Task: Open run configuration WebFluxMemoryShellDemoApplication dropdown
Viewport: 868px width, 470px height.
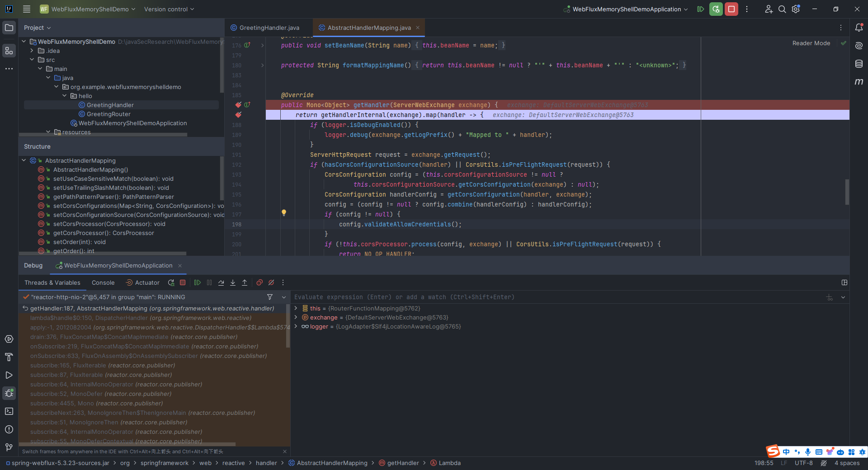Action: pos(626,9)
